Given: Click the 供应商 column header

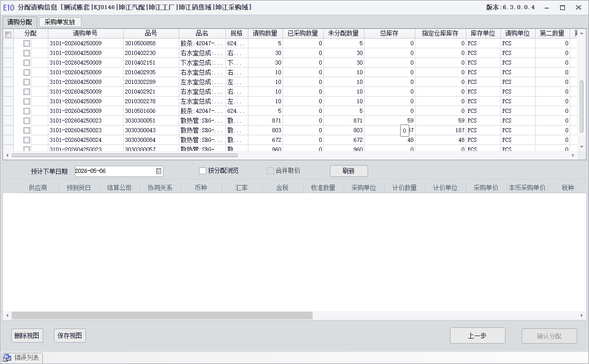Looking at the screenshot, I should click(x=38, y=188).
